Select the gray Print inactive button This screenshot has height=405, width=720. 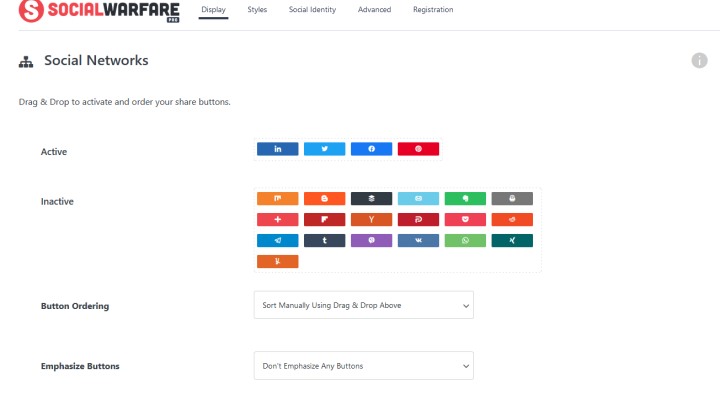(512, 198)
